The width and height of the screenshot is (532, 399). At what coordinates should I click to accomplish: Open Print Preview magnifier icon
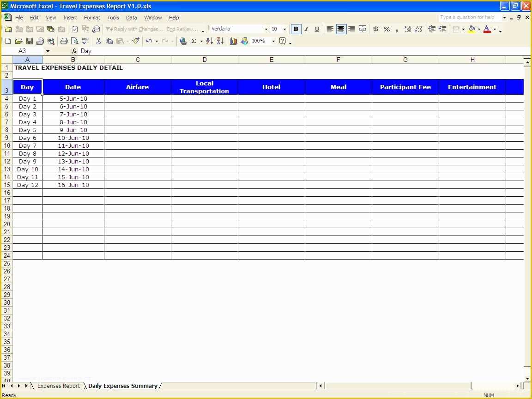[74, 41]
